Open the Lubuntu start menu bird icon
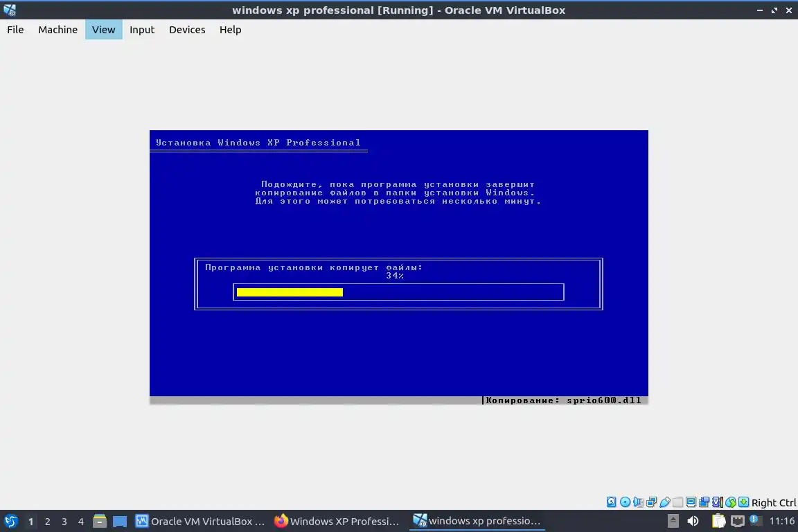Viewport: 798px width, 532px height. (10, 521)
